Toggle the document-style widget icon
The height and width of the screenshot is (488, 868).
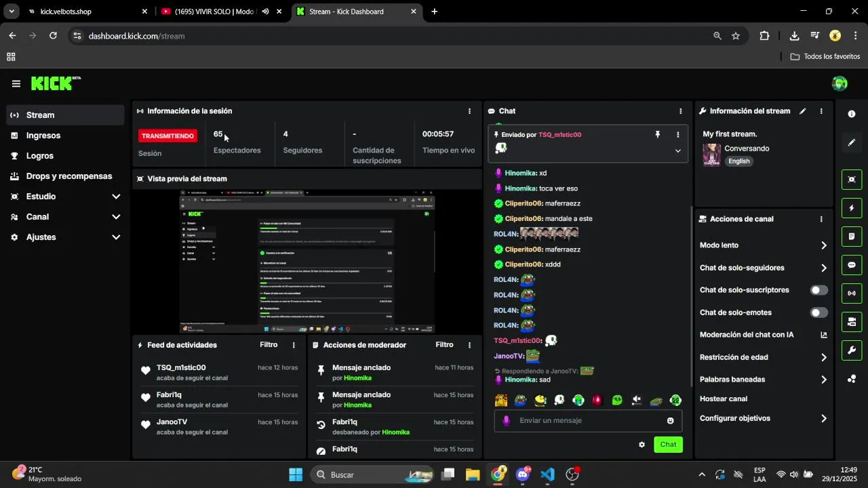coord(852,237)
